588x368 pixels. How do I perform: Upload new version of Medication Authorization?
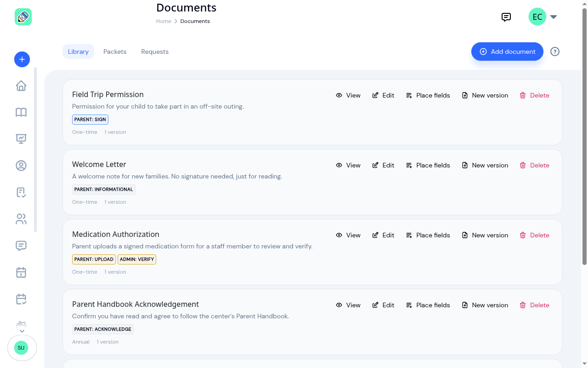click(485, 235)
